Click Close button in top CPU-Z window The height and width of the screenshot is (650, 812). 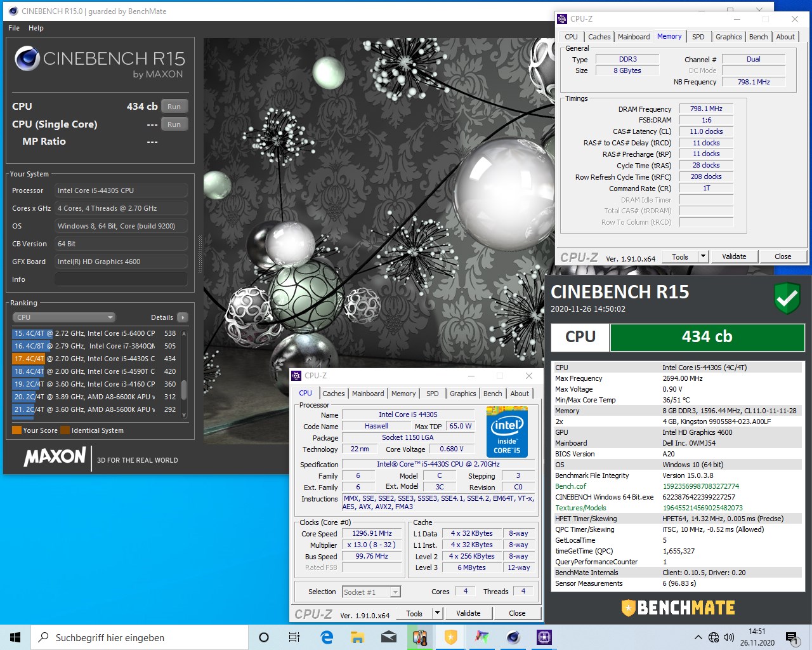tap(783, 257)
